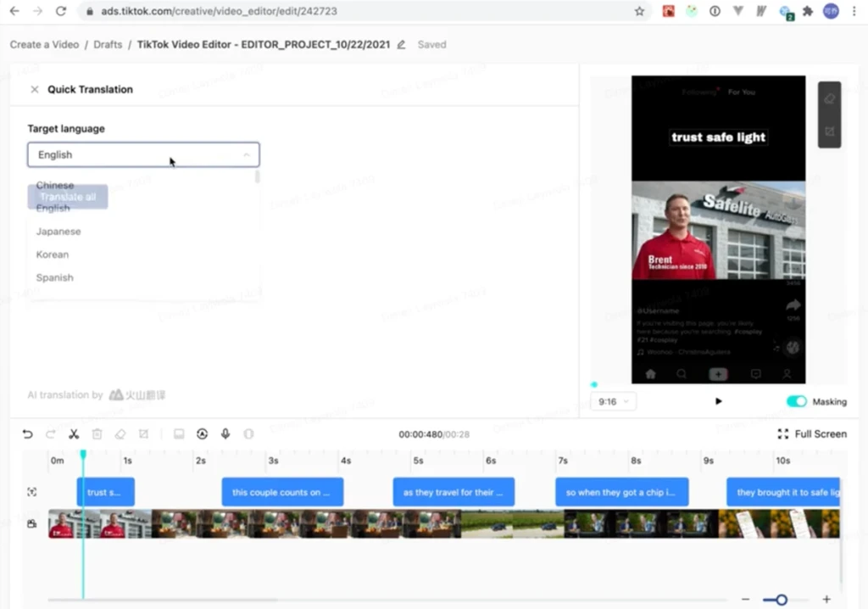This screenshot has width=868, height=609.
Task: Click the undo icon
Action: point(27,434)
